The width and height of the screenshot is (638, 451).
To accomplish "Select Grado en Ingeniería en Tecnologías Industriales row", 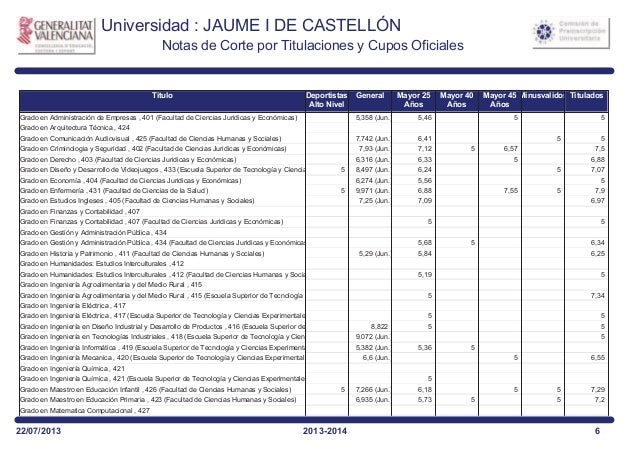I will pos(314,337).
